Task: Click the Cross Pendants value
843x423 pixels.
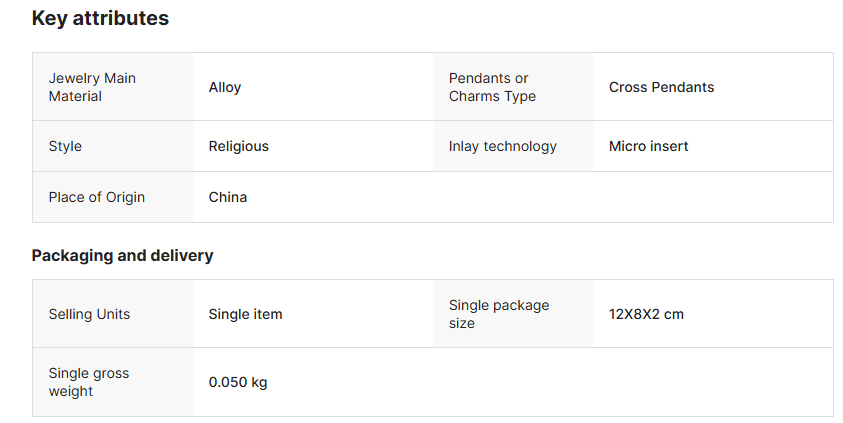Action: coord(661,87)
